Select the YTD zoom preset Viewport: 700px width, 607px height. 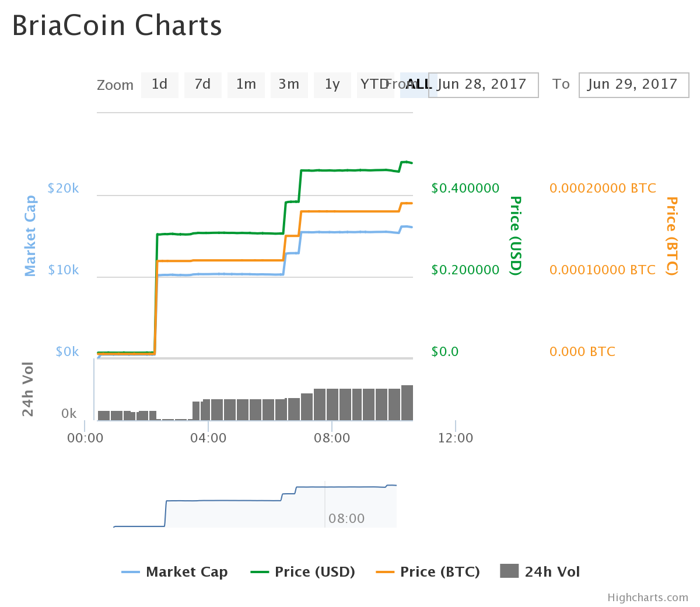(x=375, y=85)
